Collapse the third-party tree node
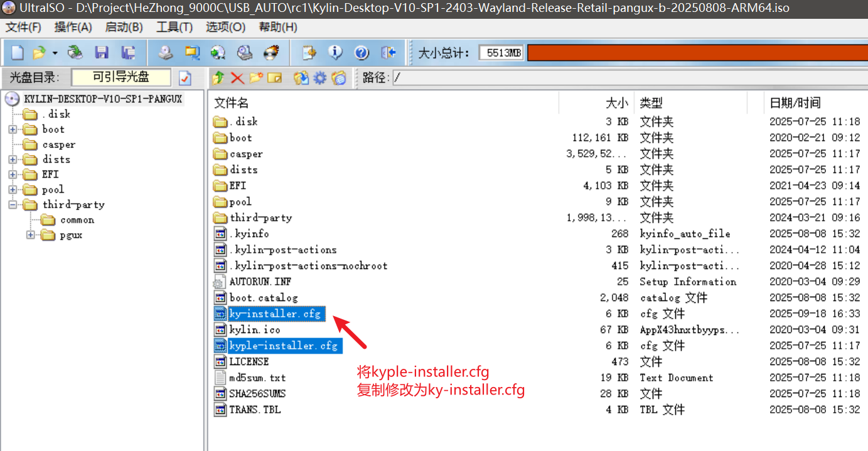The image size is (868, 451). 13,204
